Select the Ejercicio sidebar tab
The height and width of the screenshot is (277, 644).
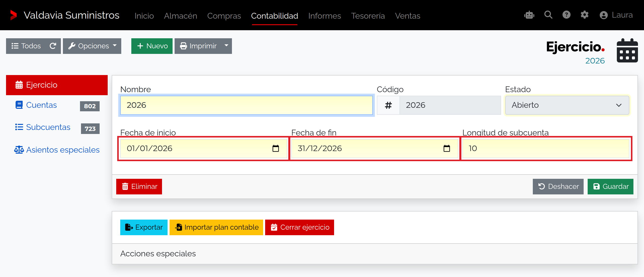57,85
